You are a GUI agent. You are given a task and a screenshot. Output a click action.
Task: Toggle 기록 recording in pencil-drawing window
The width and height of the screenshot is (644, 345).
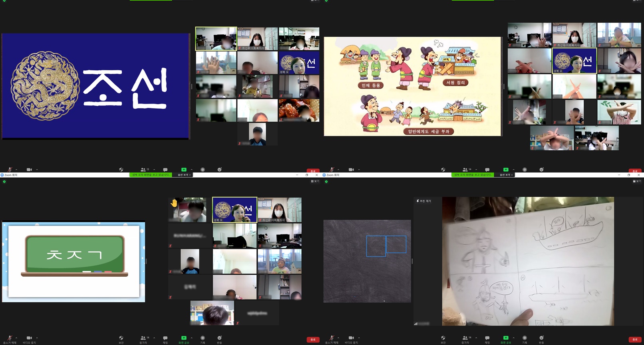(525, 338)
